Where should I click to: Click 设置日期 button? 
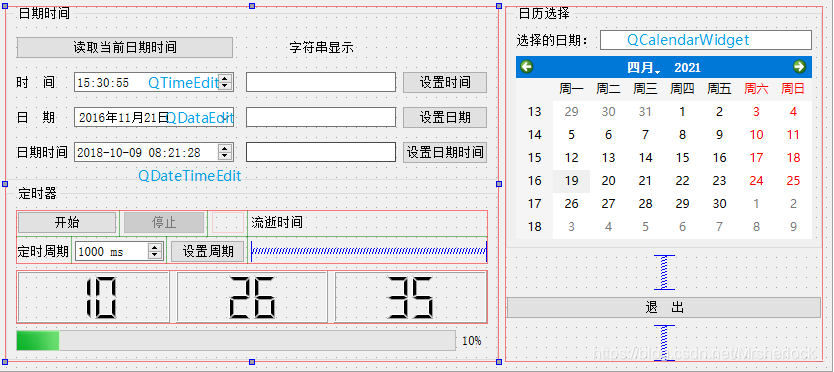[x=445, y=118]
